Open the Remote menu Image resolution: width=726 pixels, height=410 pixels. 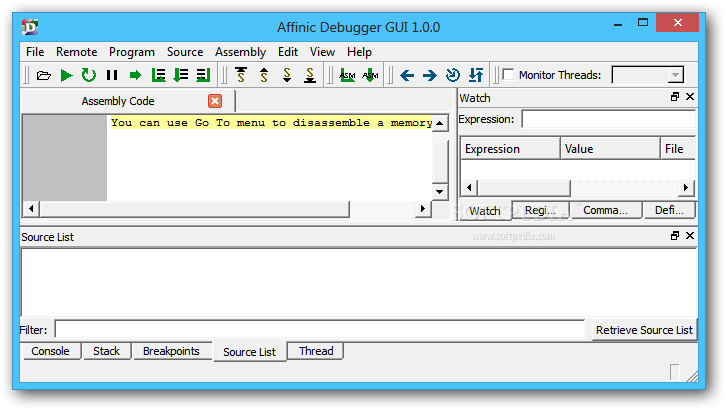pos(76,52)
